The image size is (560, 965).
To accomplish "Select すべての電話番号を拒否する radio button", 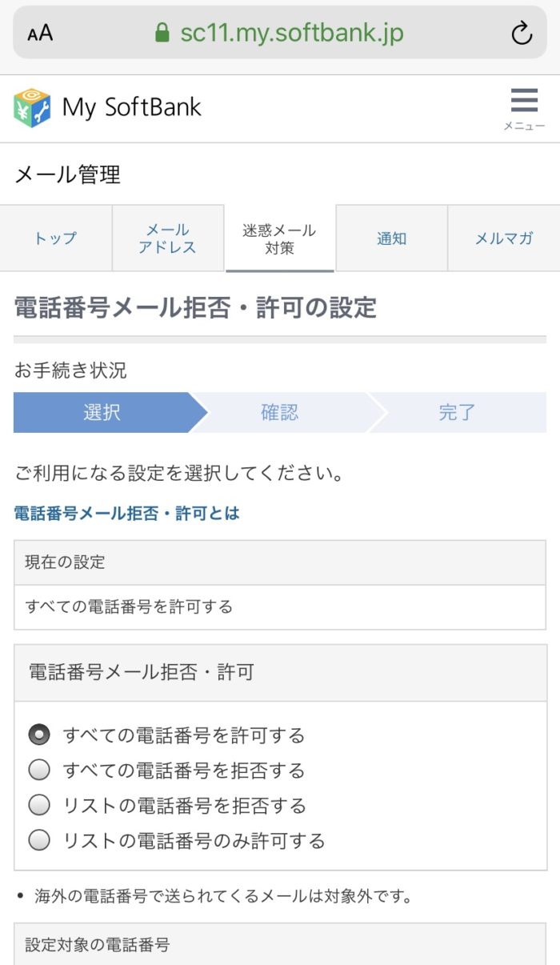I will click(x=39, y=770).
